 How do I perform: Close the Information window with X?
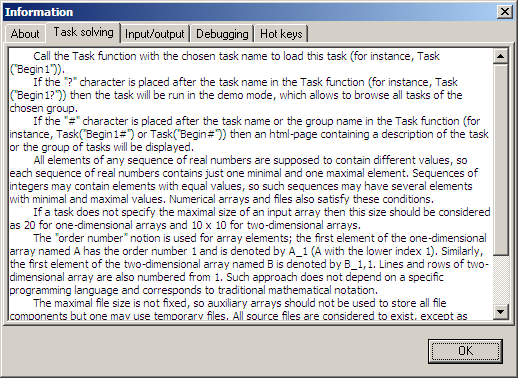tap(505, 12)
